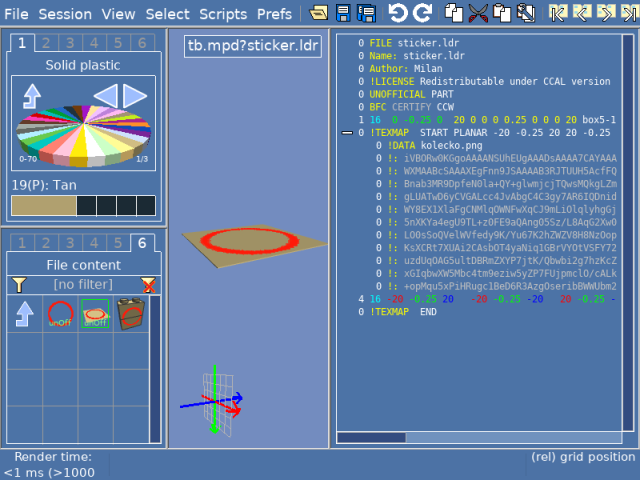640x480 pixels.
Task: Click the save file floppy icon
Action: point(343,13)
